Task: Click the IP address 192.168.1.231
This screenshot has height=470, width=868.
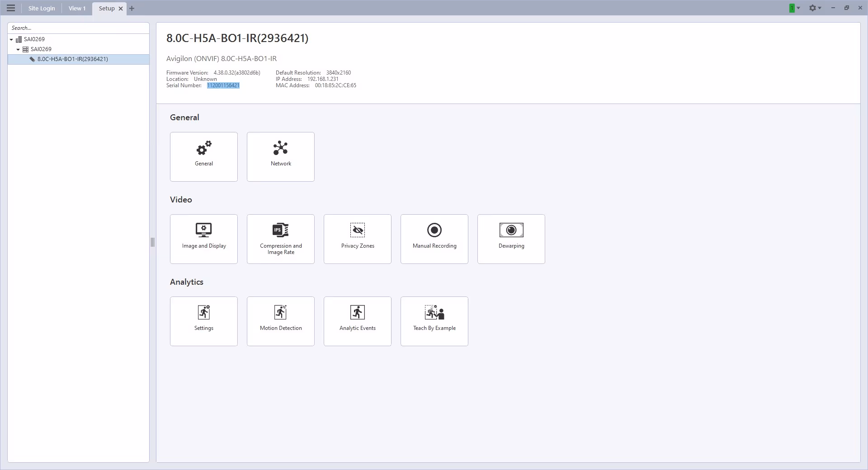Action: (323, 79)
